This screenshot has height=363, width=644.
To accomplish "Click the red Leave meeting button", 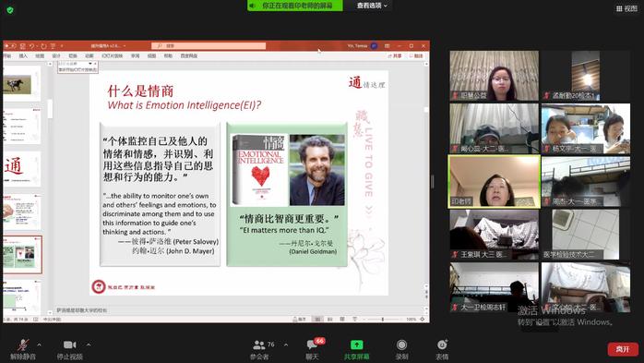I will tap(623, 349).
